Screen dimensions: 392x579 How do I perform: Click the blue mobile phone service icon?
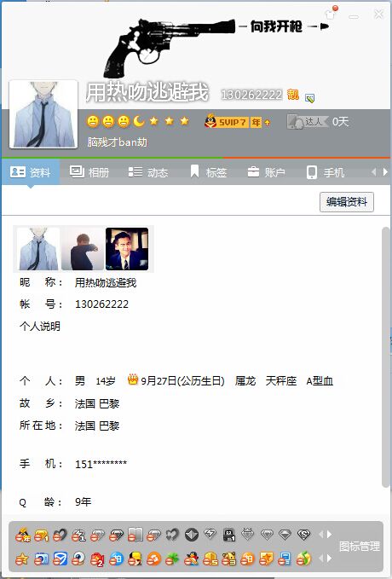285,559
